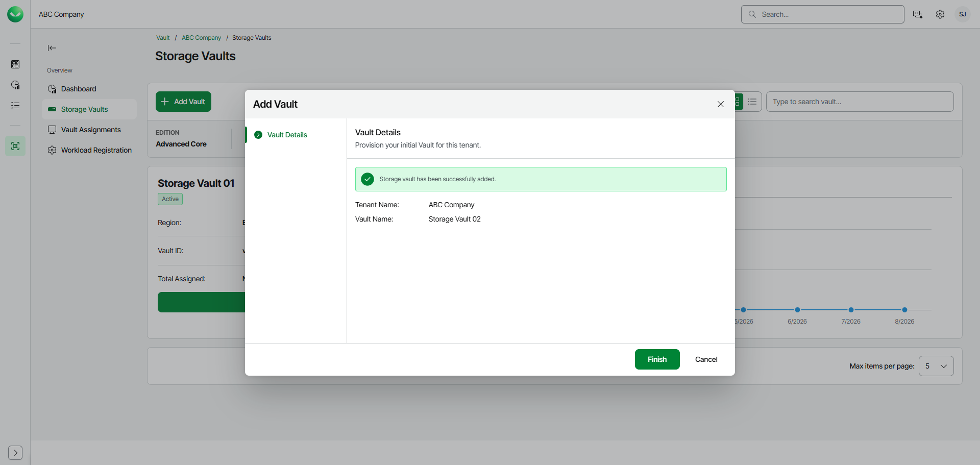
Task: Switch to card grid view icon
Action: tap(738, 102)
